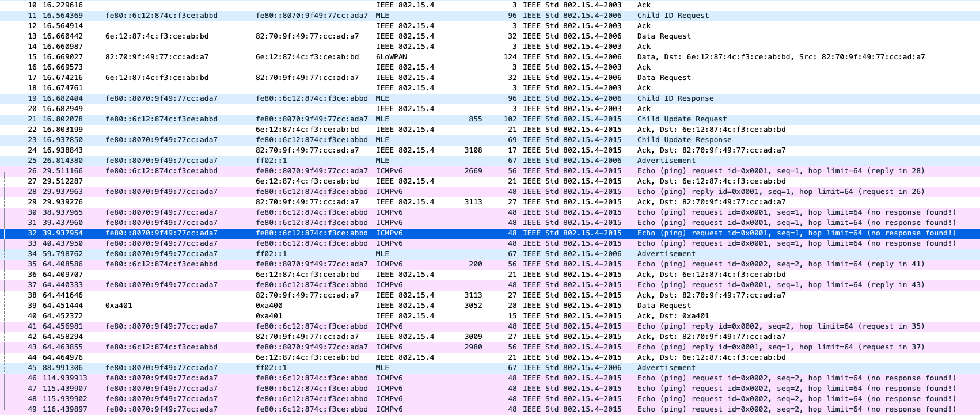Select packet 31 at time 39.437960
The image size is (980, 415).
pos(490,223)
